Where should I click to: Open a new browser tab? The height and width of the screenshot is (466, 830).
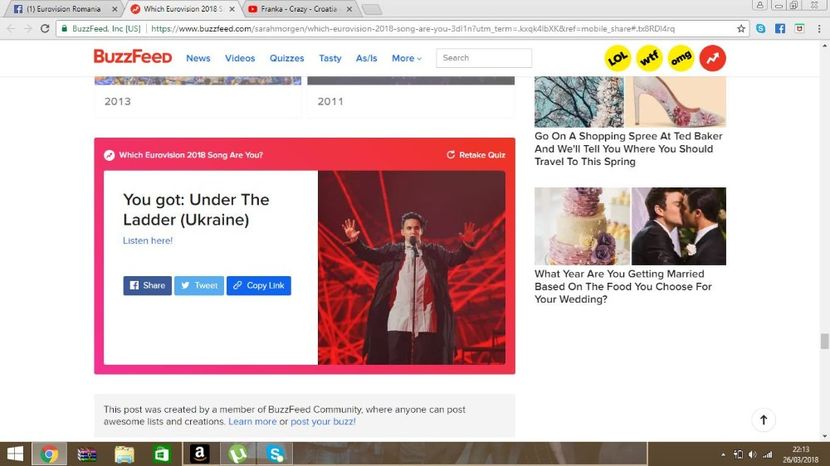coord(372,10)
